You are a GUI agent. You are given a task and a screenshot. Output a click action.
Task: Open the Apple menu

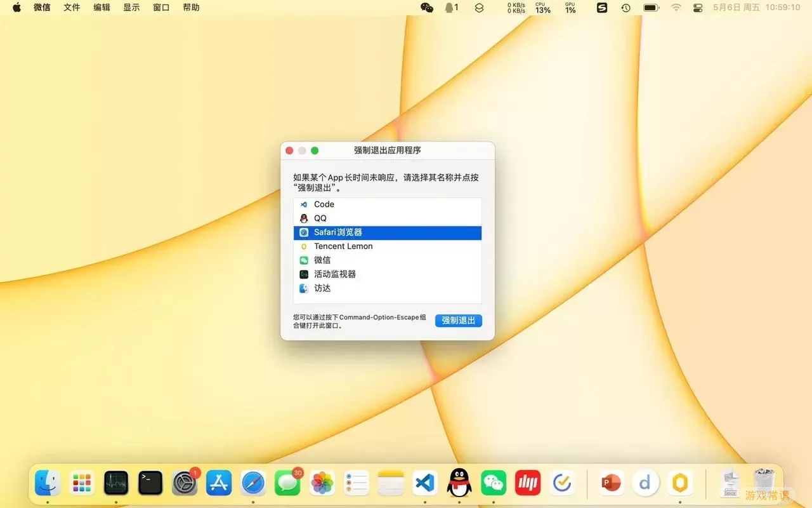(x=17, y=8)
